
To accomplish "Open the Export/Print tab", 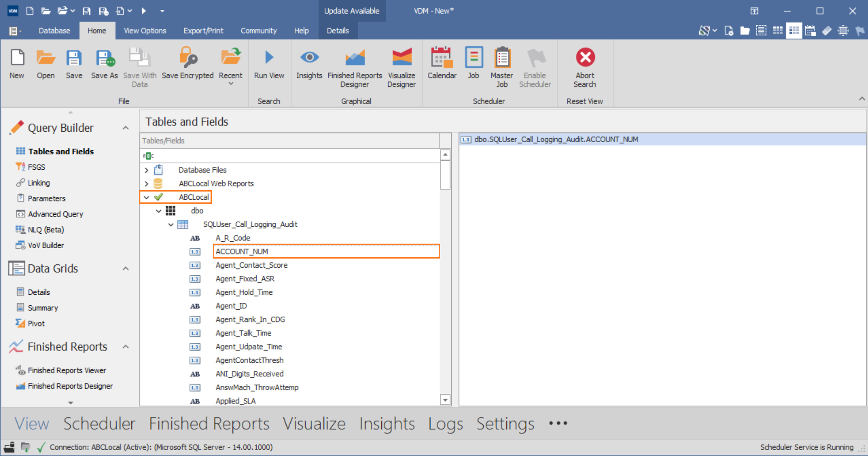I will pos(203,31).
